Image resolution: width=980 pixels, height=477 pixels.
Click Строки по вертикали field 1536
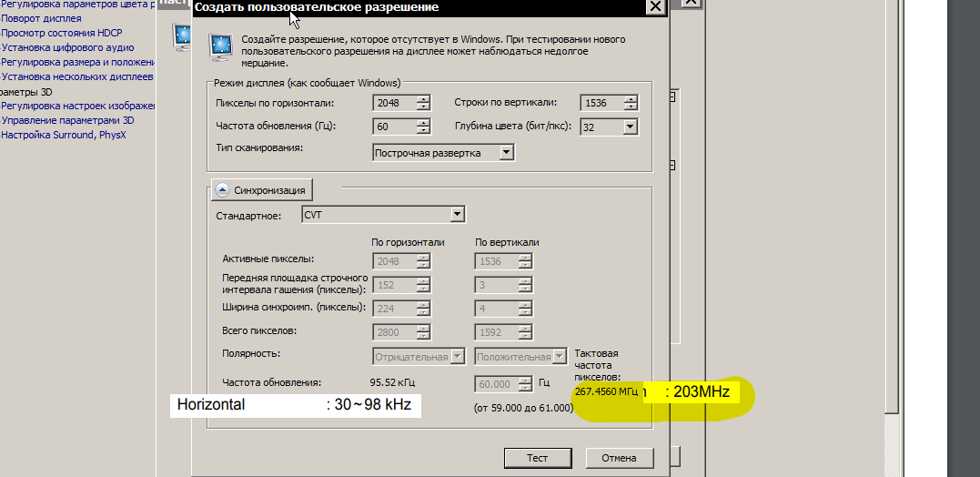click(602, 103)
